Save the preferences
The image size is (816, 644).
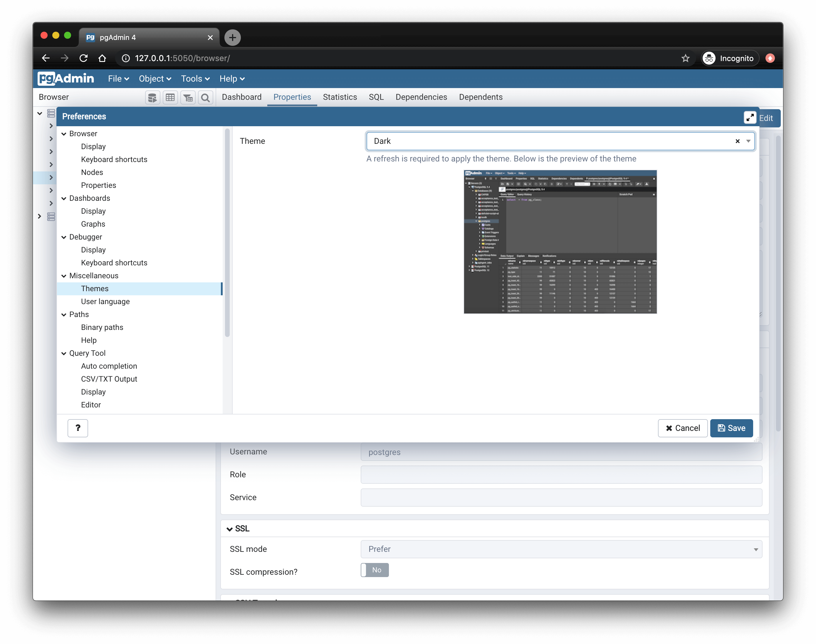(731, 428)
